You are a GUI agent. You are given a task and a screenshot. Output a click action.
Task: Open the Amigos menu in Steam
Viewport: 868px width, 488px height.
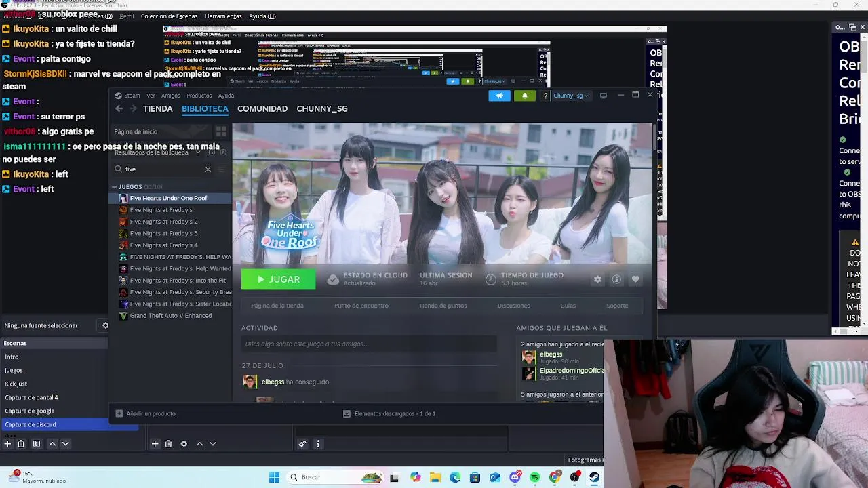171,96
